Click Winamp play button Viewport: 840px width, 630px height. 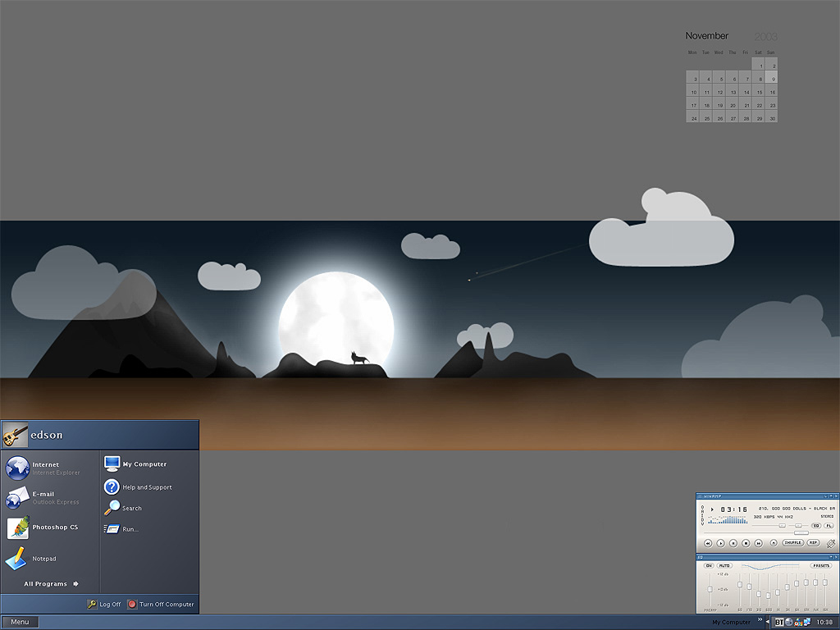[720, 543]
